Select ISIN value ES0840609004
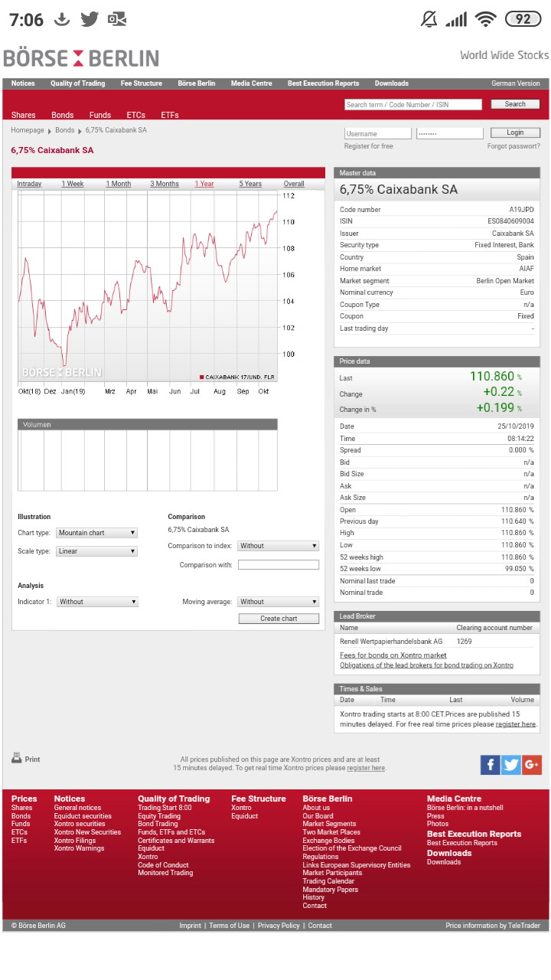The height and width of the screenshot is (980, 551). [511, 221]
